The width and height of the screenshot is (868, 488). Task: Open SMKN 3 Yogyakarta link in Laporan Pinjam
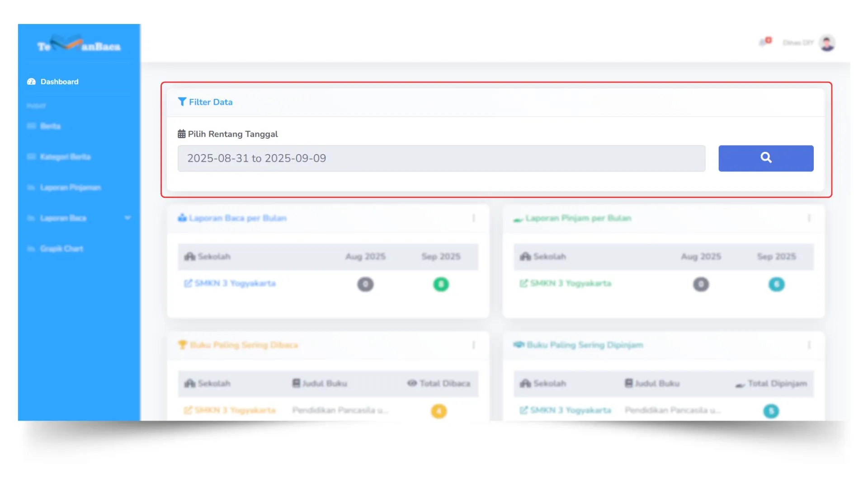click(570, 283)
